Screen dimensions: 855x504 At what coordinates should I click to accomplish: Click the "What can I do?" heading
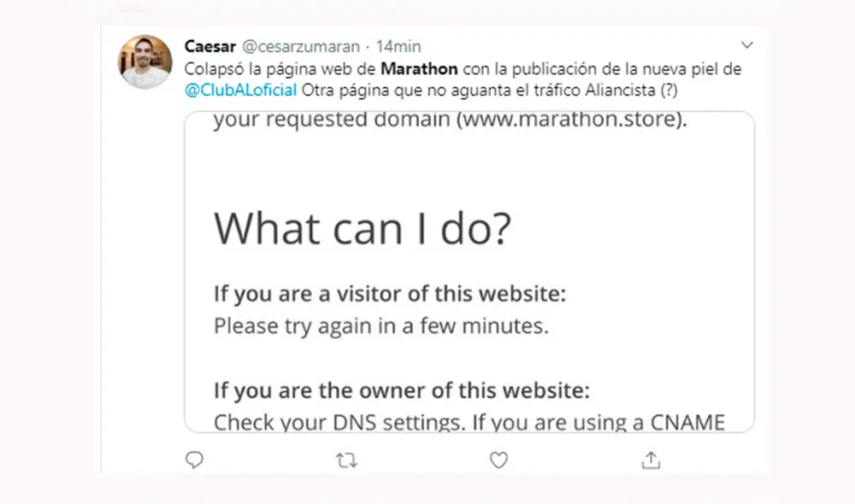(363, 227)
